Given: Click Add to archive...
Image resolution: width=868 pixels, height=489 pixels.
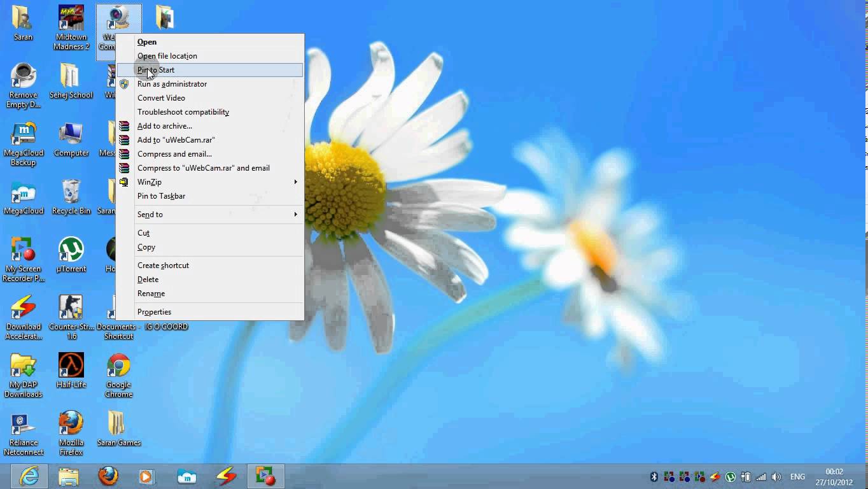Looking at the screenshot, I should click(210, 126).
